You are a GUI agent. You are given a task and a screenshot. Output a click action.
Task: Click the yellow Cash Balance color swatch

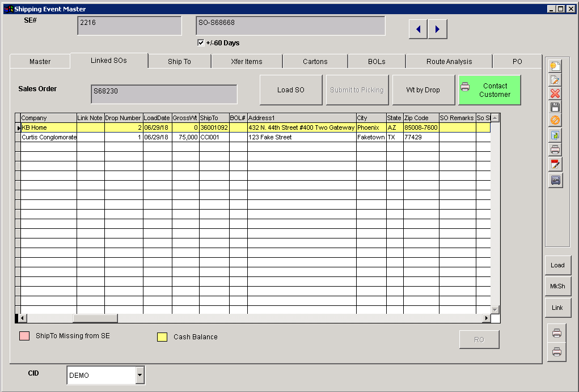coord(162,337)
